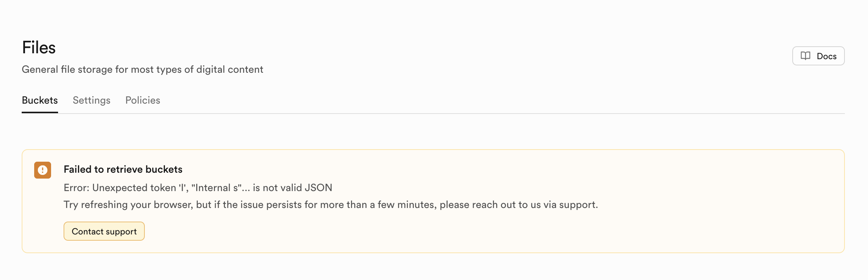Click the Failed to retrieve buckets title
868x280 pixels.
(123, 169)
